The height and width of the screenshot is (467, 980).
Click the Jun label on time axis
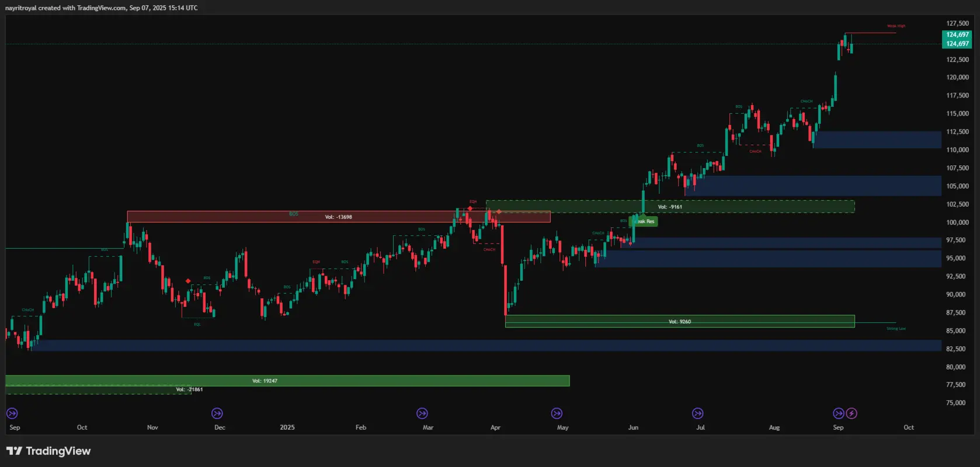coord(633,427)
